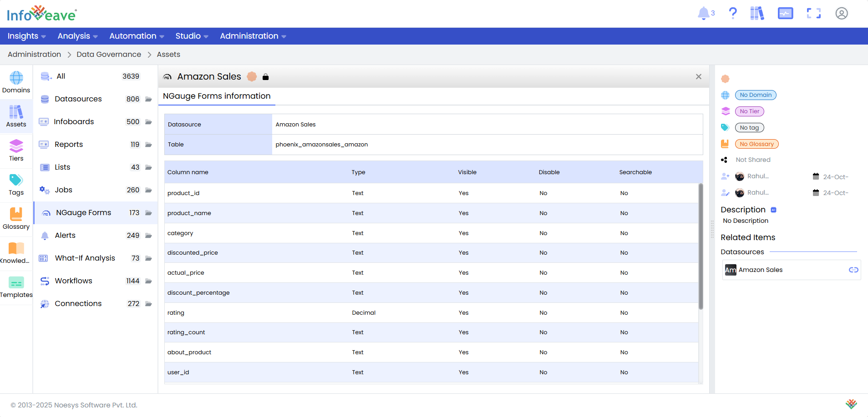The height and width of the screenshot is (417, 868).
Task: Expand the Studio menu
Action: coord(192,36)
